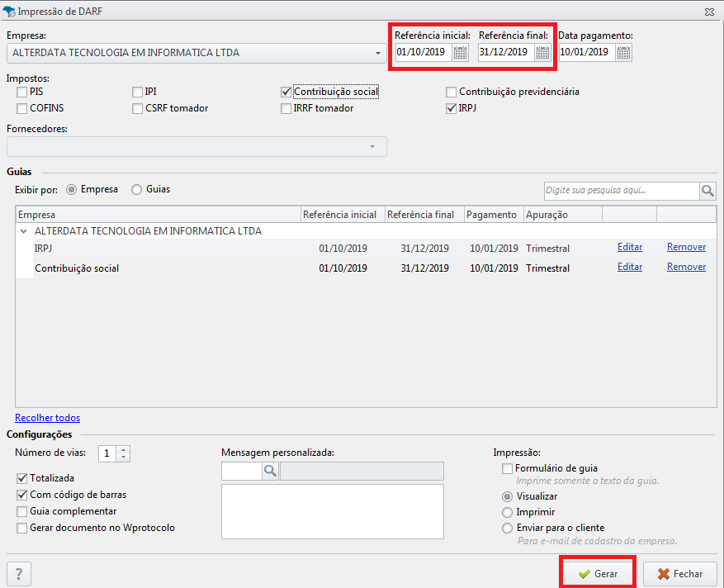Open calendar picker for Referência final
This screenshot has width=724, height=588.
coord(542,52)
